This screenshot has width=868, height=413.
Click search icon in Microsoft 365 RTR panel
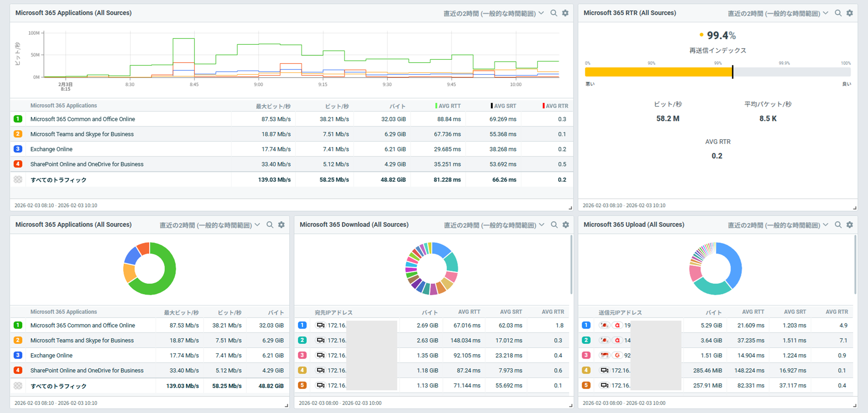point(838,13)
